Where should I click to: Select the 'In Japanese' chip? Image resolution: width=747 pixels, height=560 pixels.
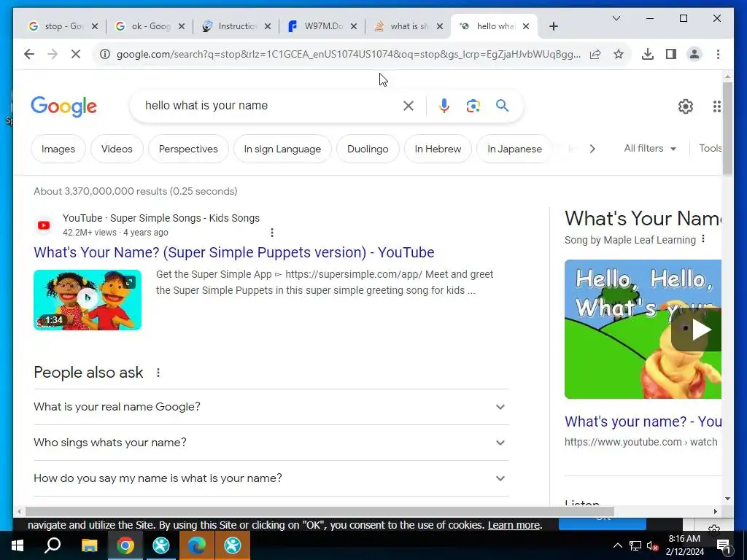(514, 149)
